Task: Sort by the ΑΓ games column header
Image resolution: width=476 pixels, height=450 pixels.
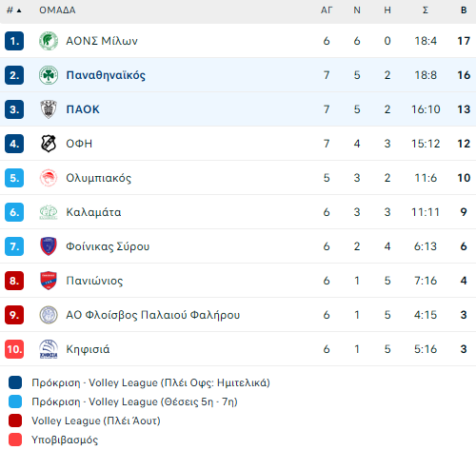Action: pyautogui.click(x=327, y=10)
